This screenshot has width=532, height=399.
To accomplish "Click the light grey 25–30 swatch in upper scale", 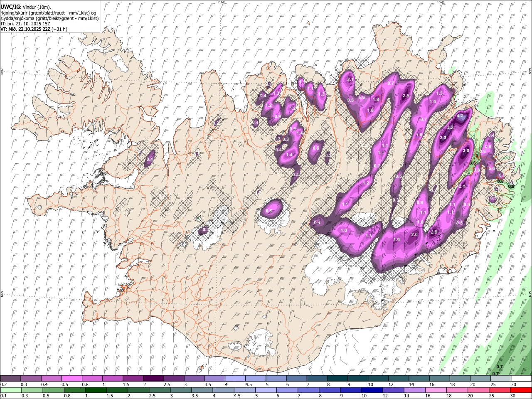I will 501,378.
